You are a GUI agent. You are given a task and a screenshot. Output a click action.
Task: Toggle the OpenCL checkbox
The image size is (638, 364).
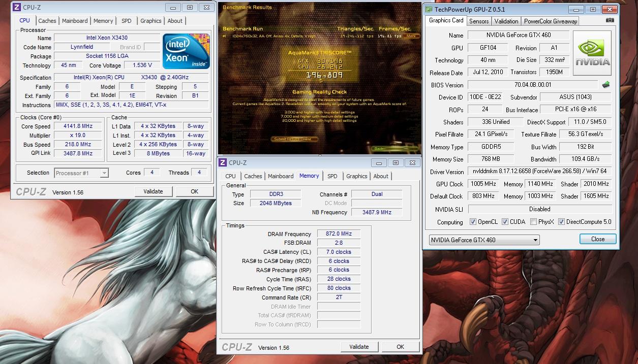pyautogui.click(x=473, y=222)
